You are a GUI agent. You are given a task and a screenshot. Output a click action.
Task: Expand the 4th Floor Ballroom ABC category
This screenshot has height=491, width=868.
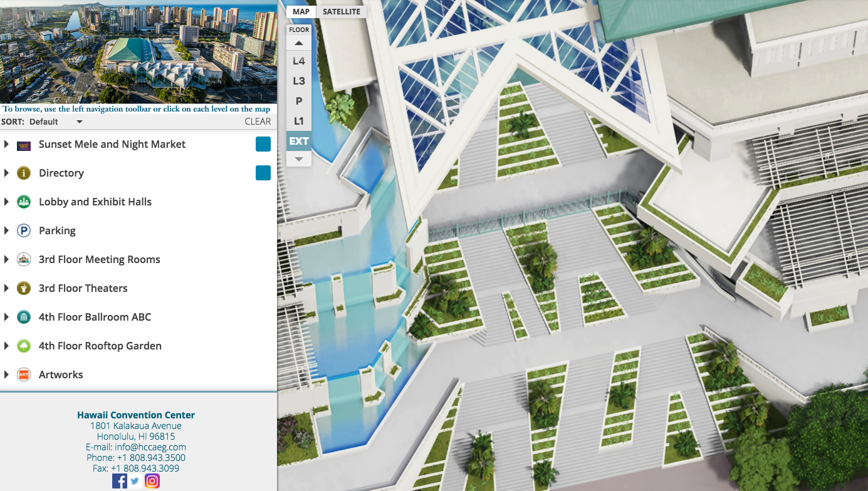pos(6,317)
